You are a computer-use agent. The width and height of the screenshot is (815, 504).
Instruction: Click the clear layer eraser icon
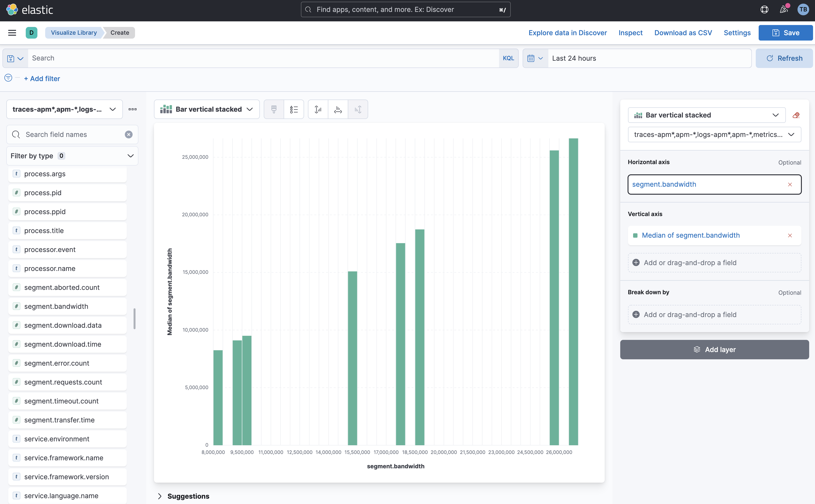(x=796, y=115)
